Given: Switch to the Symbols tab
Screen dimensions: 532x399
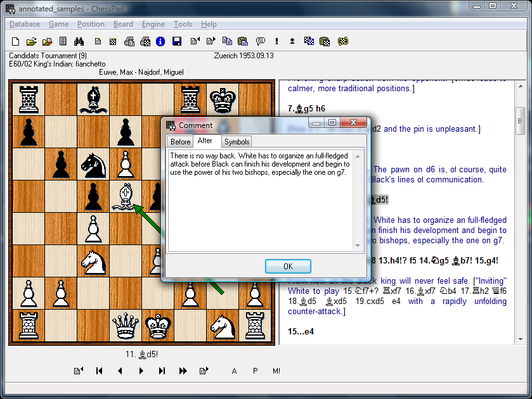Looking at the screenshot, I should coord(237,141).
